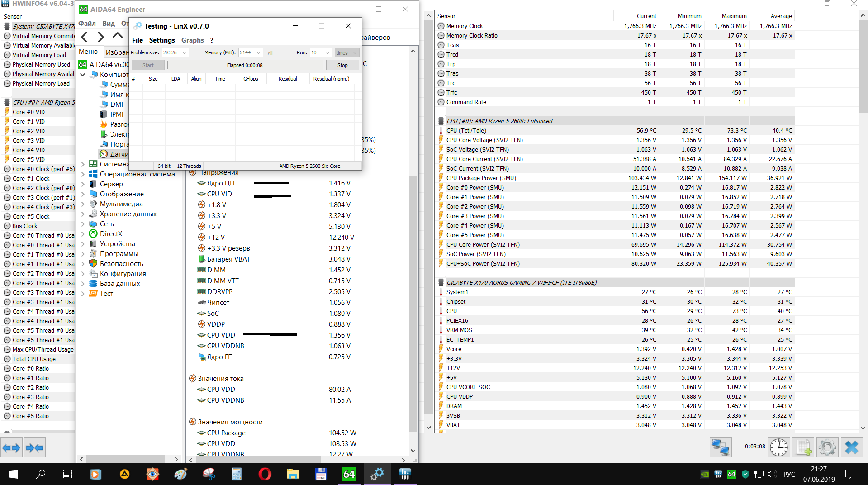868x485 pixels.
Task: Go up one level in AIDA64
Action: point(118,36)
